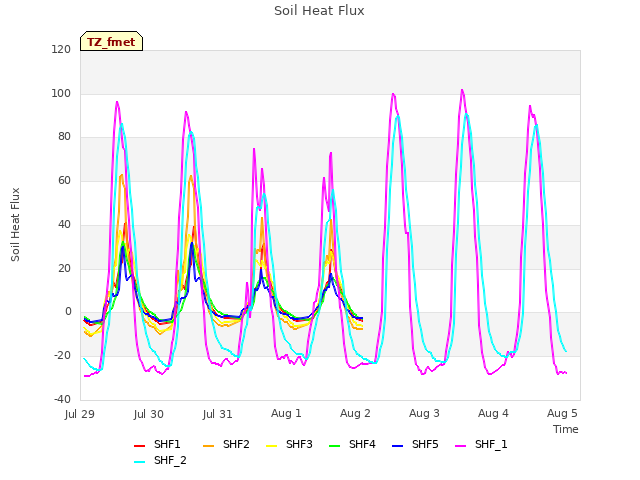Click the 80 y-axis tick label

[64, 137]
